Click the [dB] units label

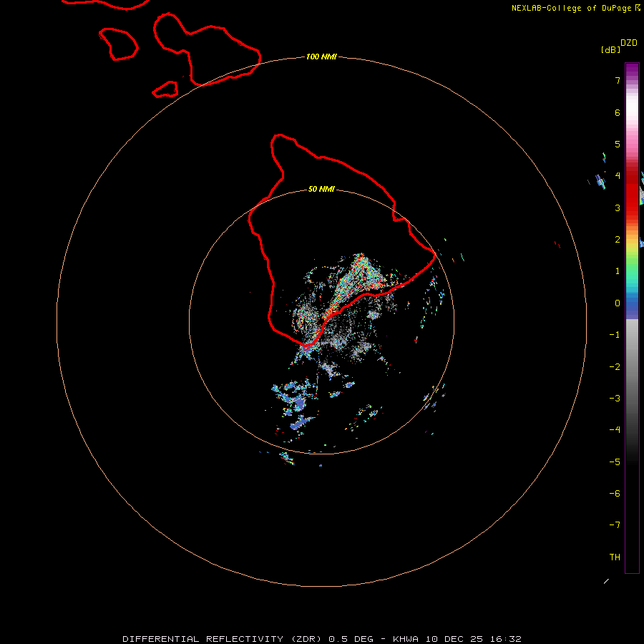[610, 49]
